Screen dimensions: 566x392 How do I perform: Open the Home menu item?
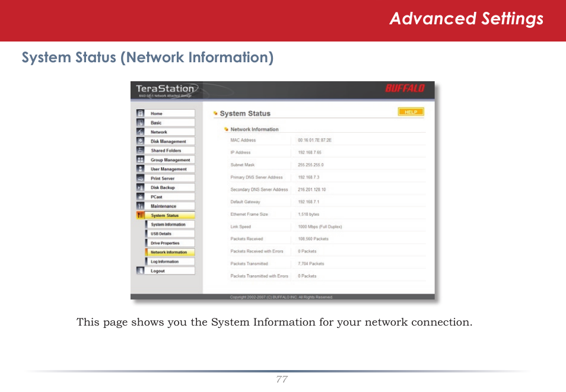[170, 113]
